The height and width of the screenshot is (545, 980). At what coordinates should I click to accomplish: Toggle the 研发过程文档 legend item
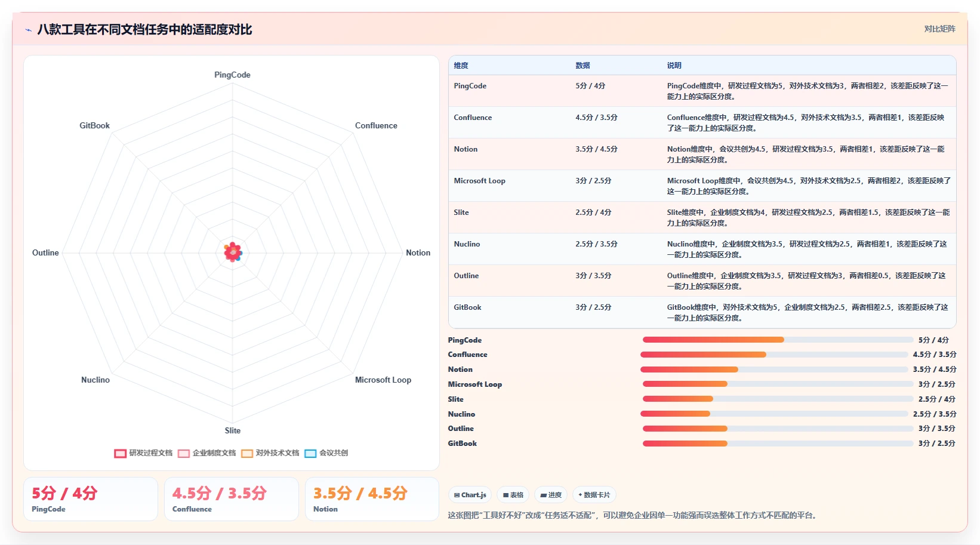pos(143,453)
